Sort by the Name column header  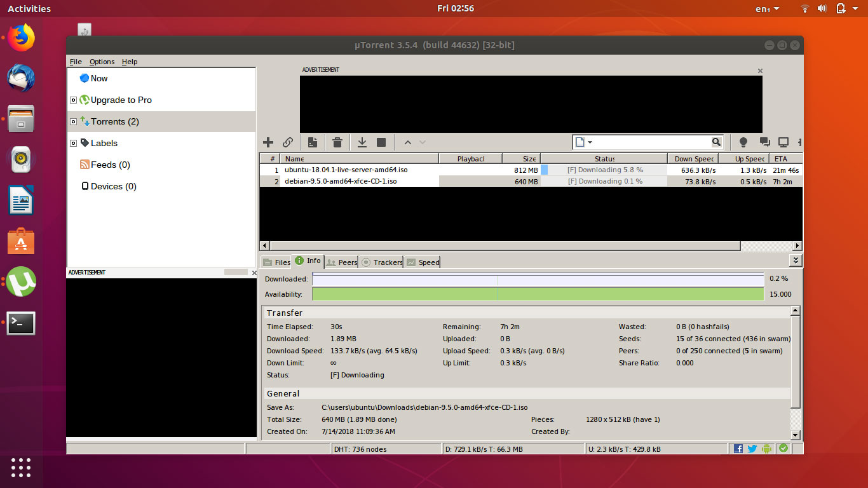click(360, 159)
